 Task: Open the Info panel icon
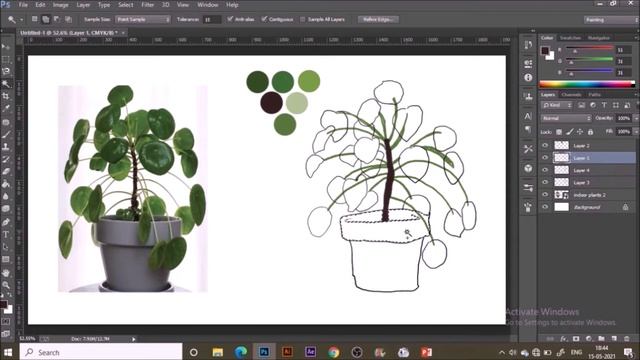click(x=528, y=78)
